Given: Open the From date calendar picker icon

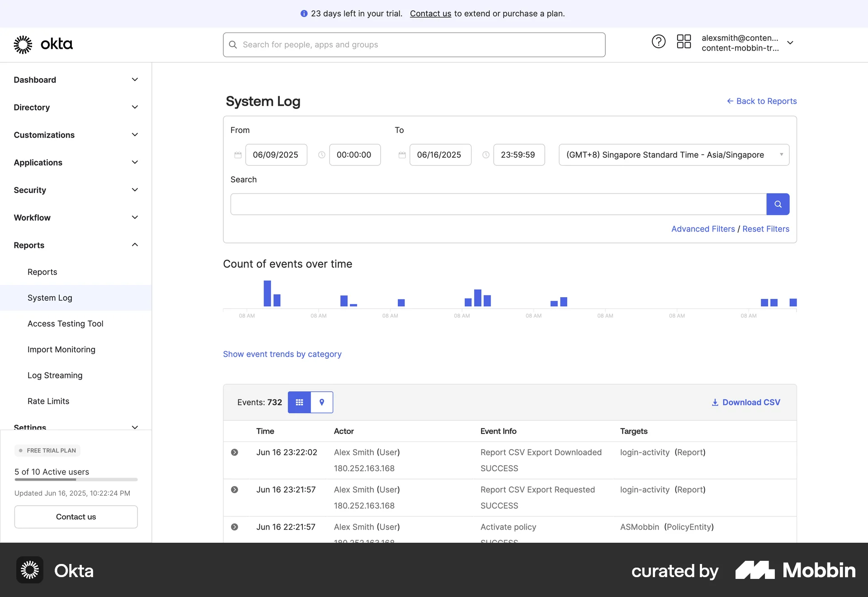Looking at the screenshot, I should (238, 155).
